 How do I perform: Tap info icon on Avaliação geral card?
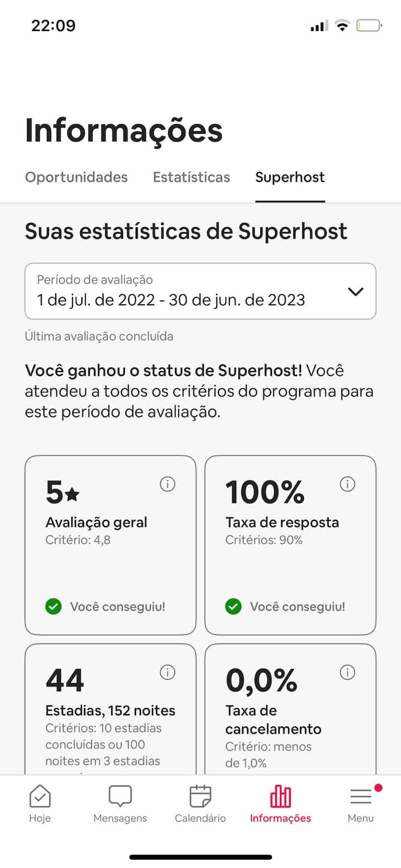(x=167, y=484)
